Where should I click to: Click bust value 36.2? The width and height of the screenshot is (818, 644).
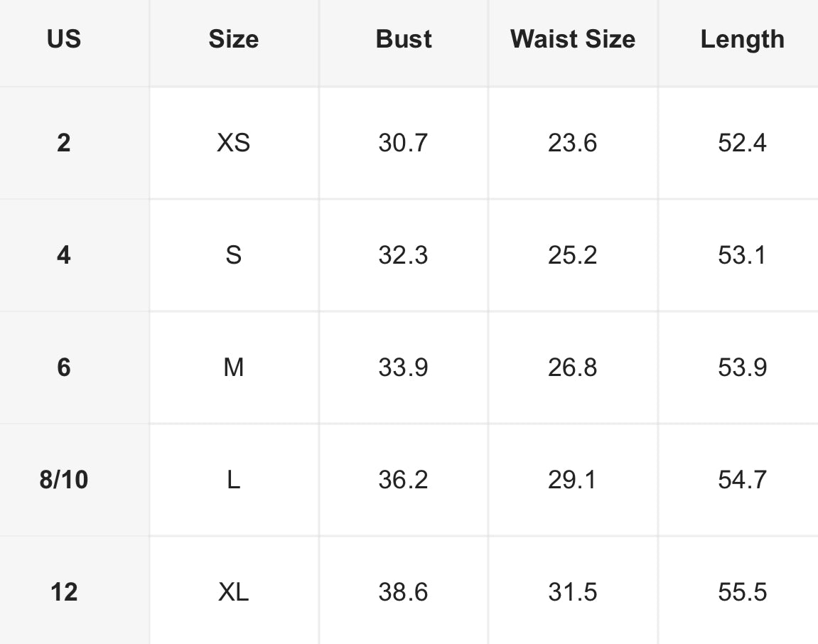tap(403, 480)
